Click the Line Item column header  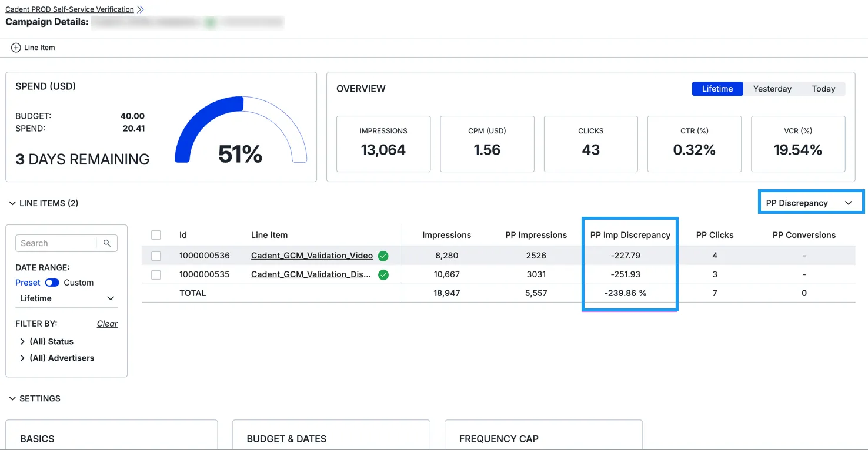pos(269,235)
